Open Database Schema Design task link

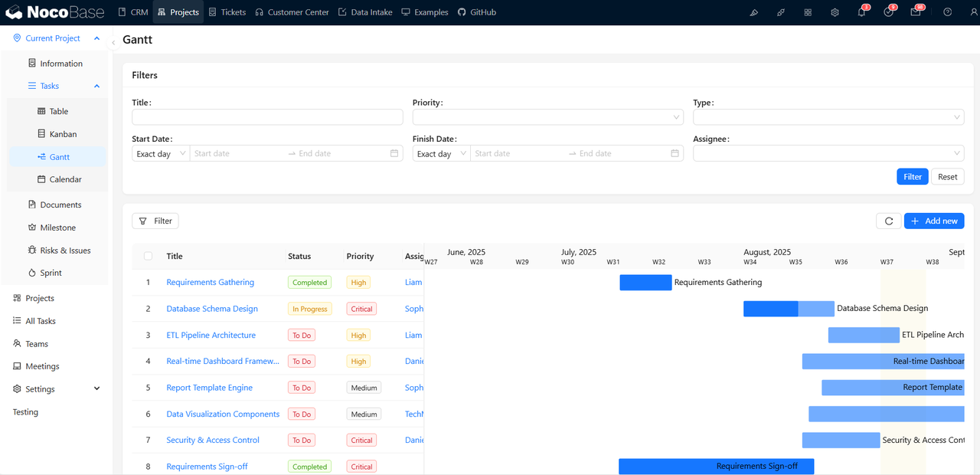tap(212, 309)
